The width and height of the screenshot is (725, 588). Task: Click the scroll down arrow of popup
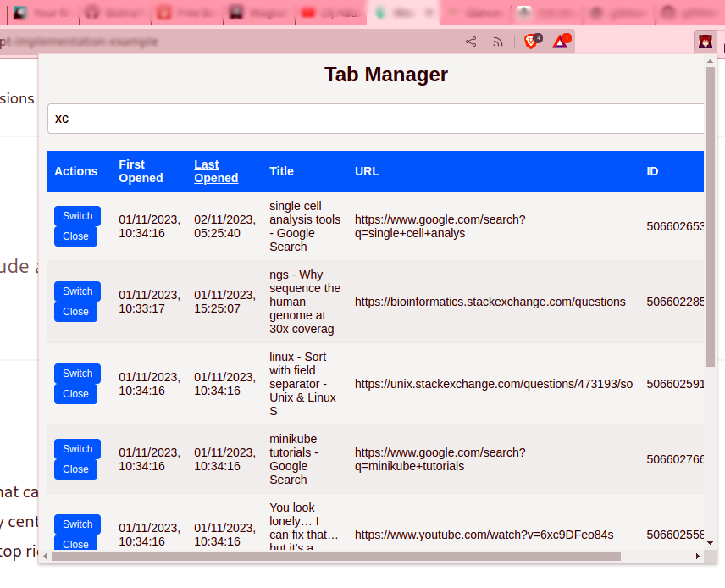[711, 543]
